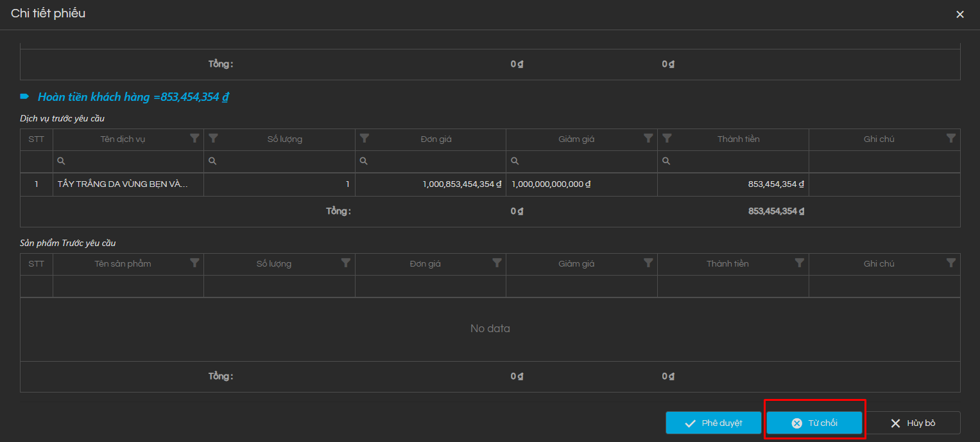Click the STT header in services table
980x442 pixels.
click(37, 139)
